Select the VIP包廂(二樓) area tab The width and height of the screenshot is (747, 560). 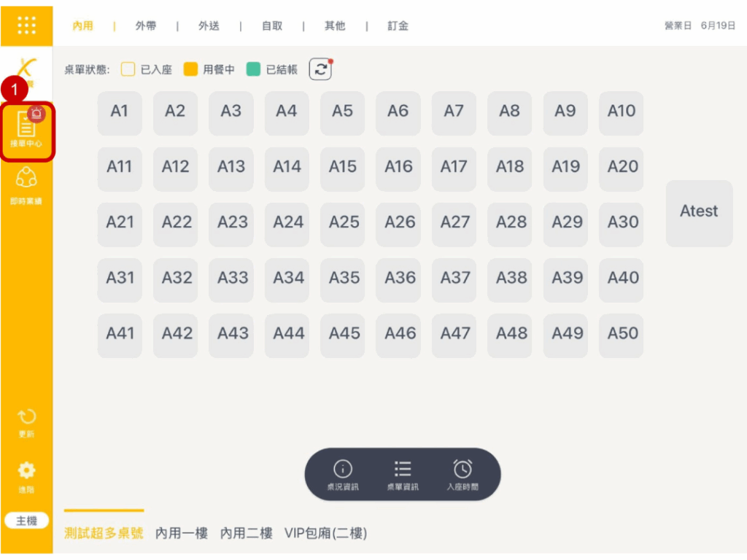[325, 533]
